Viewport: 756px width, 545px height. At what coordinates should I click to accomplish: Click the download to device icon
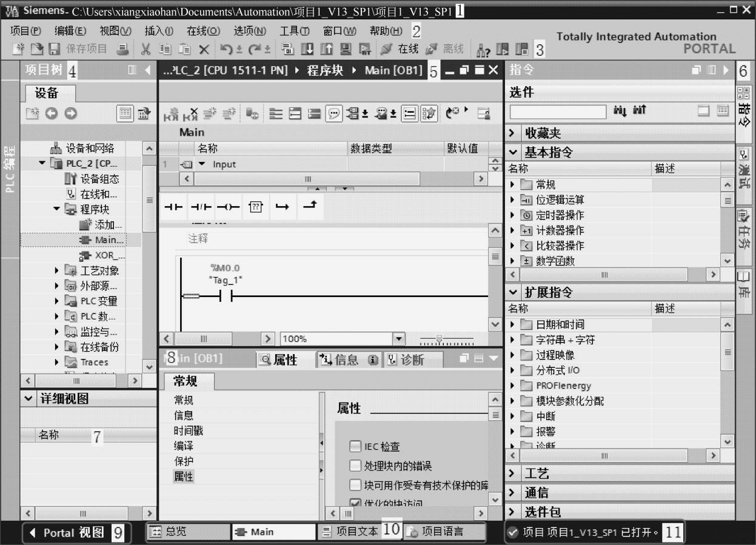[x=308, y=49]
